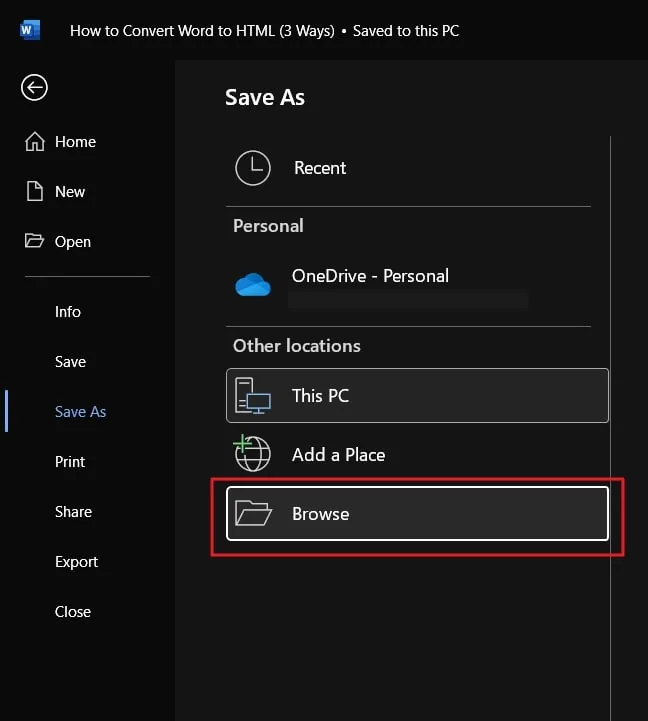Click the Open folder icon
Viewport: 648px width, 721px height.
point(35,241)
